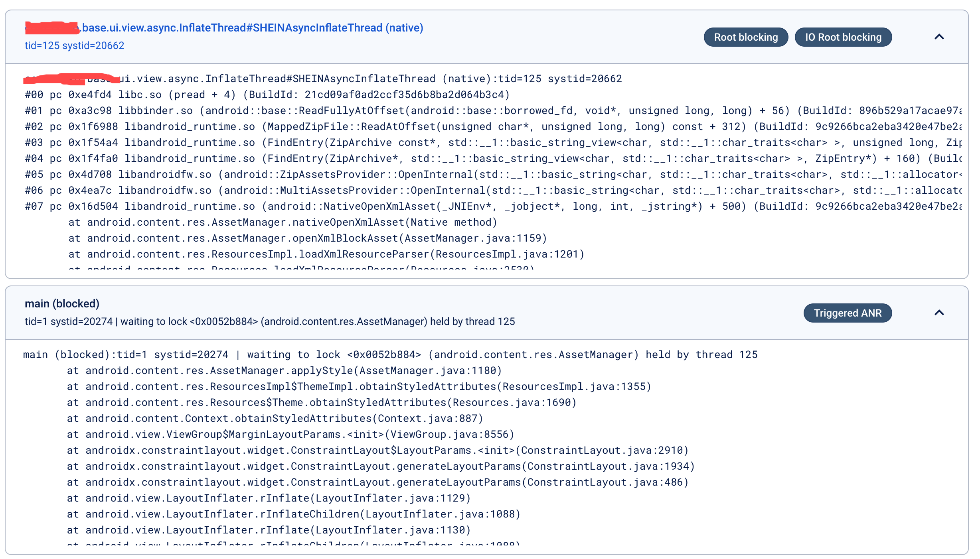Collapse the InflateThread panel with chevron
The width and height of the screenshot is (980, 559).
(939, 37)
